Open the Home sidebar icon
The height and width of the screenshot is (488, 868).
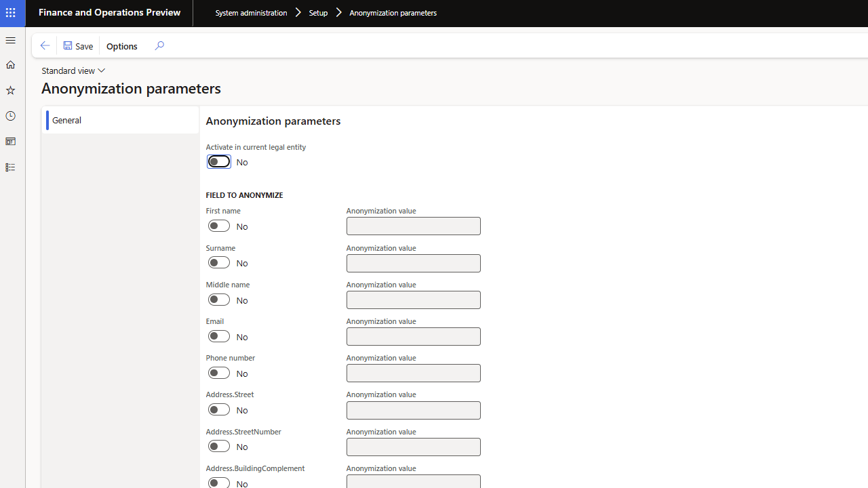10,64
